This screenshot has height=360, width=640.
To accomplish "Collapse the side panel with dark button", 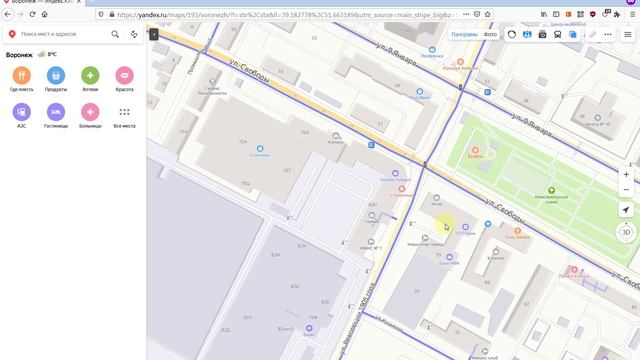I will pyautogui.click(x=154, y=34).
